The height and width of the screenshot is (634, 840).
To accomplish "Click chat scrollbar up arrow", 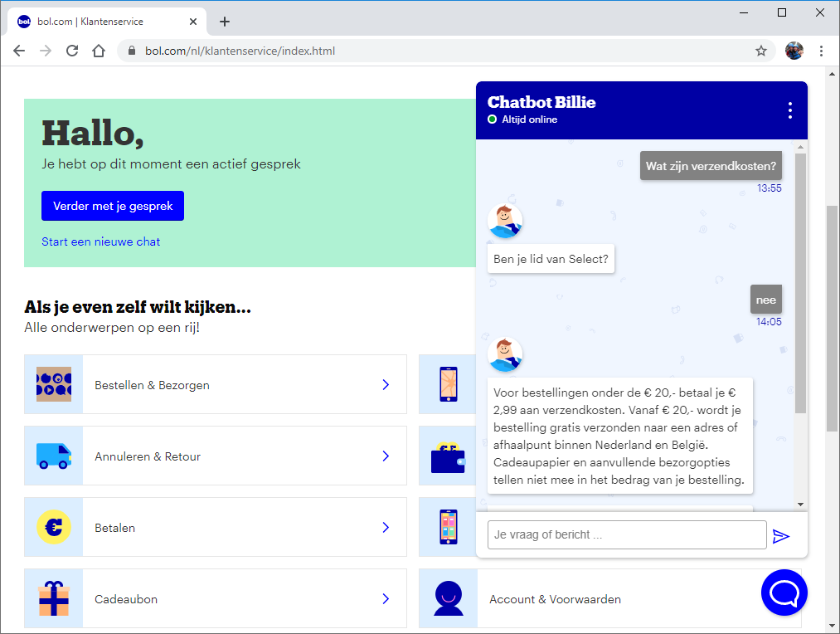I will 800,146.
